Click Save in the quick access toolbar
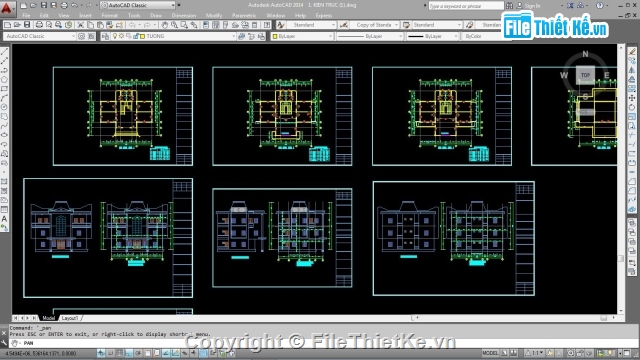The width and height of the screenshot is (640, 360). (44, 5)
